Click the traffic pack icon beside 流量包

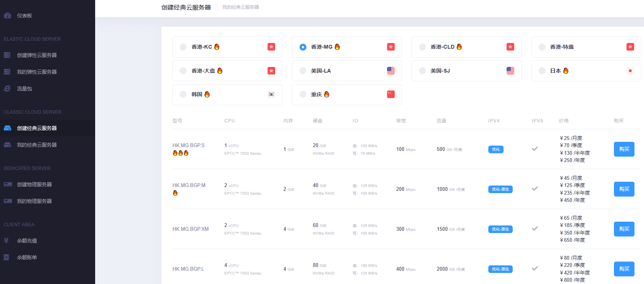pos(7,89)
